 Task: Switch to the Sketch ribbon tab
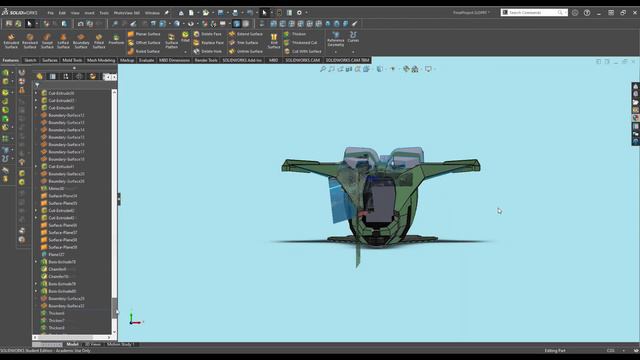30,60
